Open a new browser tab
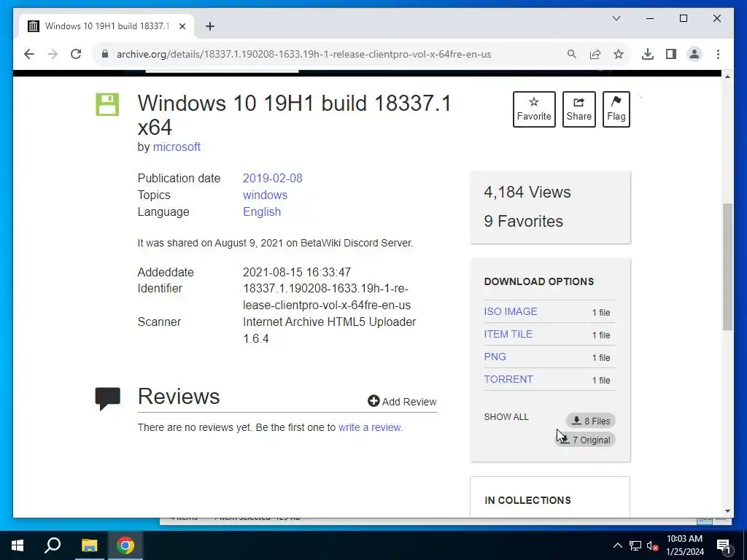 coord(210,26)
